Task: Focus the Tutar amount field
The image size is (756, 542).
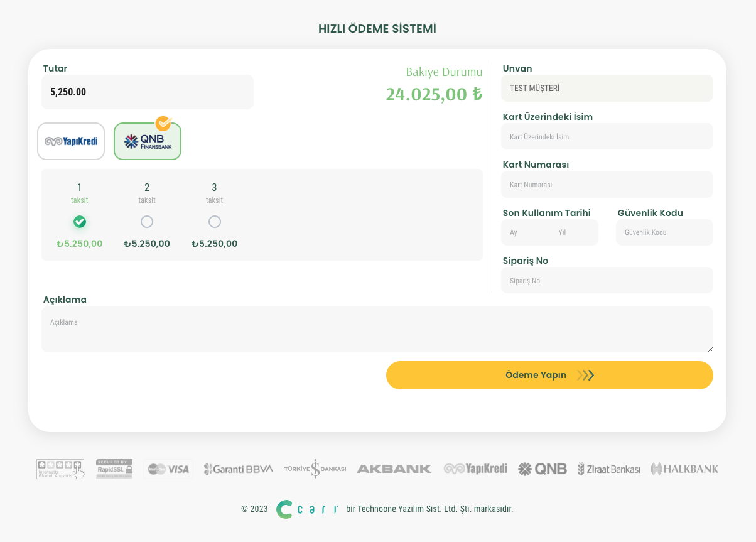Action: (148, 92)
